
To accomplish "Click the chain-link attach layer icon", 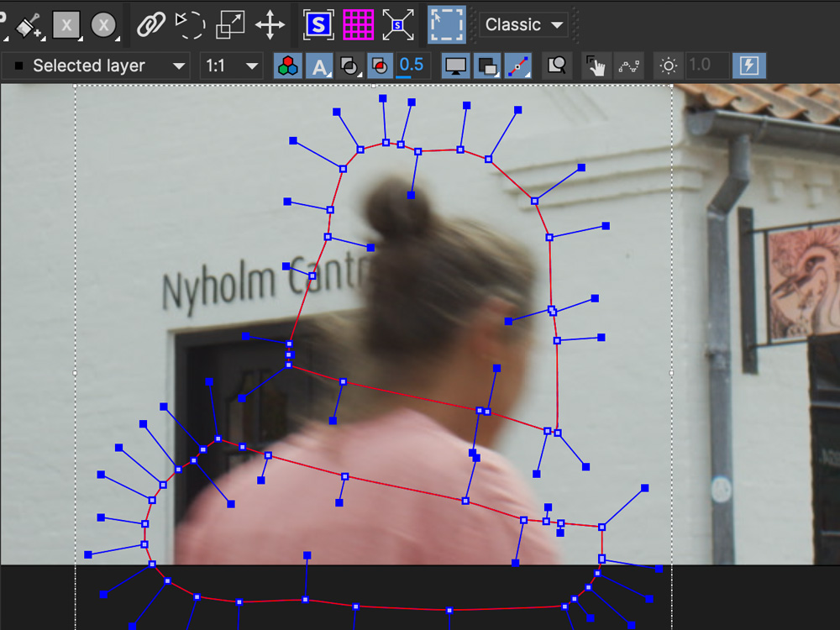I will point(151,24).
